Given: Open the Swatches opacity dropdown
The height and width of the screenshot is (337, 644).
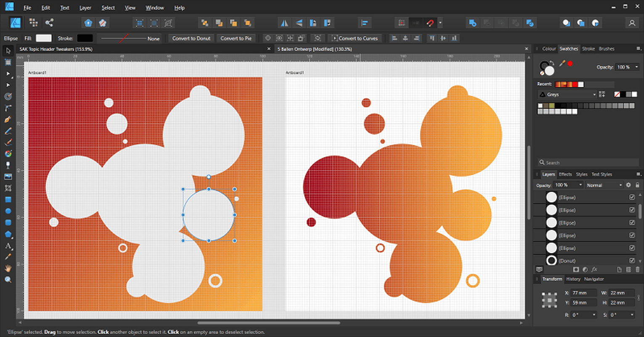Looking at the screenshot, I should coord(636,67).
